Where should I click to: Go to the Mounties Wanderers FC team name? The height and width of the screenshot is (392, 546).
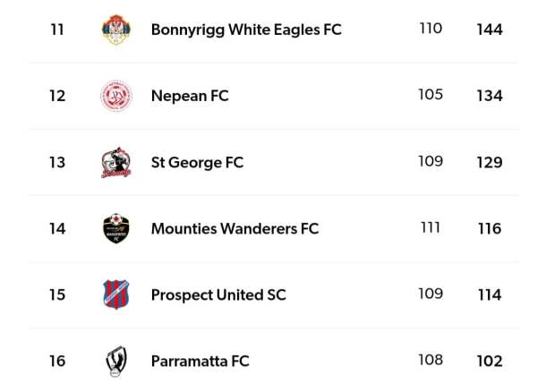point(235,228)
